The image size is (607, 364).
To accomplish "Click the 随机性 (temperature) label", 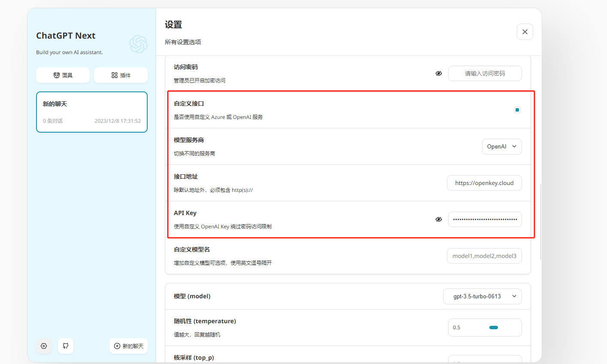I will [x=205, y=321].
